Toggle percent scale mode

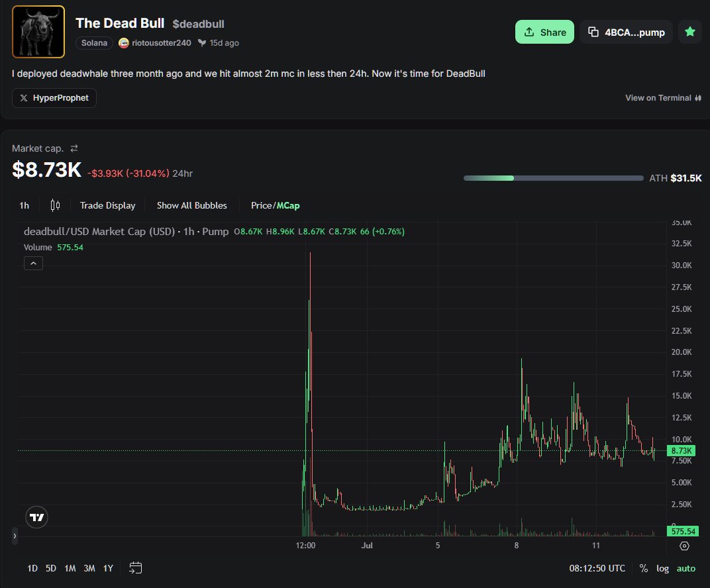[x=644, y=569]
